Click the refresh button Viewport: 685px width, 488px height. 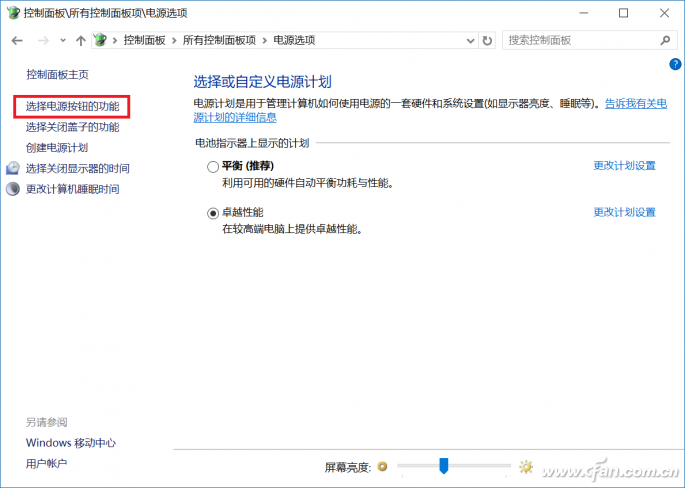click(487, 41)
